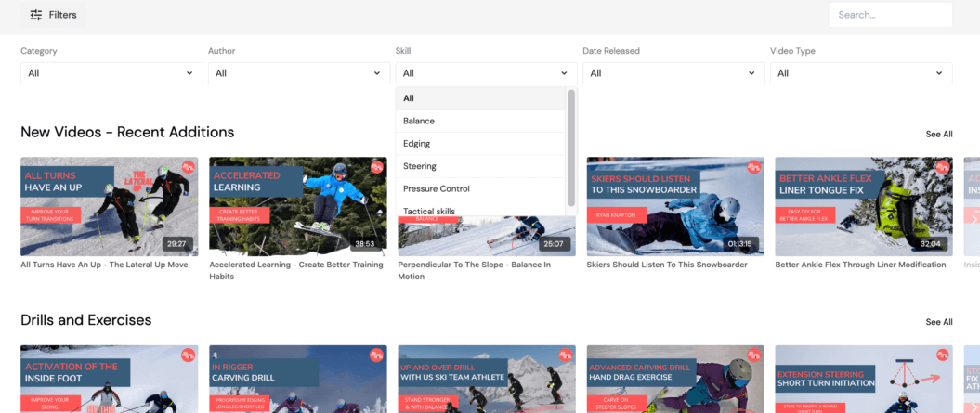The width and height of the screenshot is (980, 413).
Task: Open Advanced Carving Drill Hand Drag thumbnail
Action: [675, 380]
